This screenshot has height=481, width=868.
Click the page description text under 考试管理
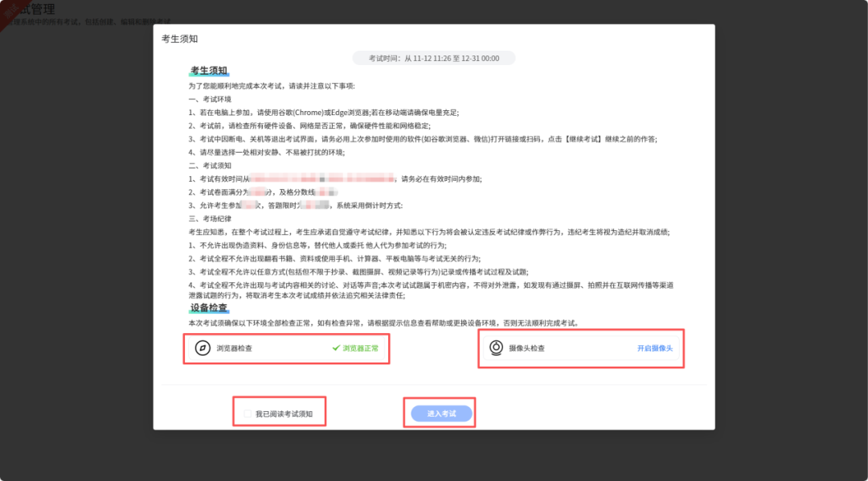tap(88, 20)
